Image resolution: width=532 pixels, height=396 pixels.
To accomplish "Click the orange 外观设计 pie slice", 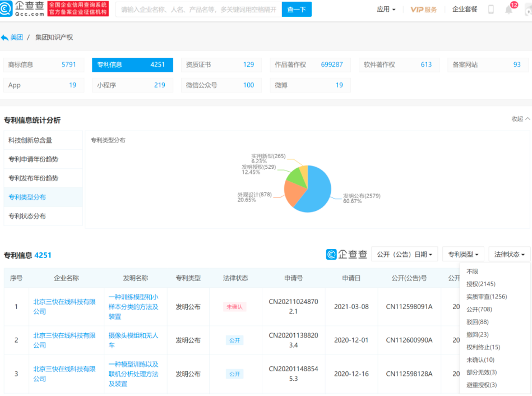I will click(293, 192).
